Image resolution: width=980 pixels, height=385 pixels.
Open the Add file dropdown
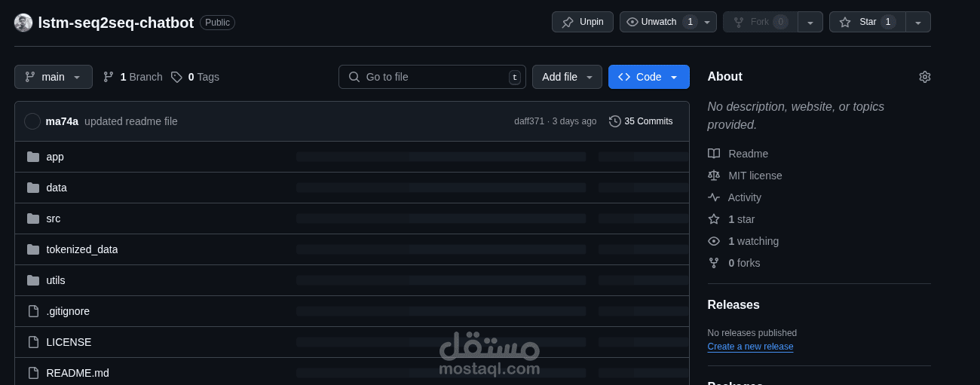(x=567, y=77)
